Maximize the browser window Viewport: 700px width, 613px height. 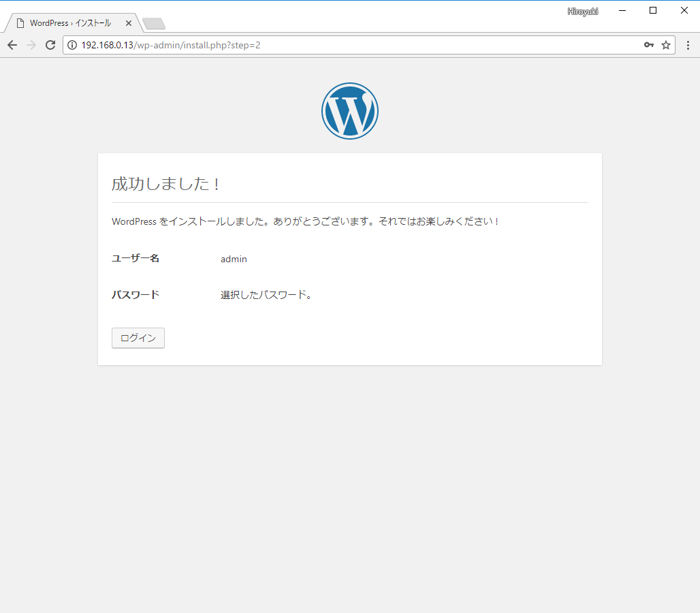pyautogui.click(x=653, y=10)
